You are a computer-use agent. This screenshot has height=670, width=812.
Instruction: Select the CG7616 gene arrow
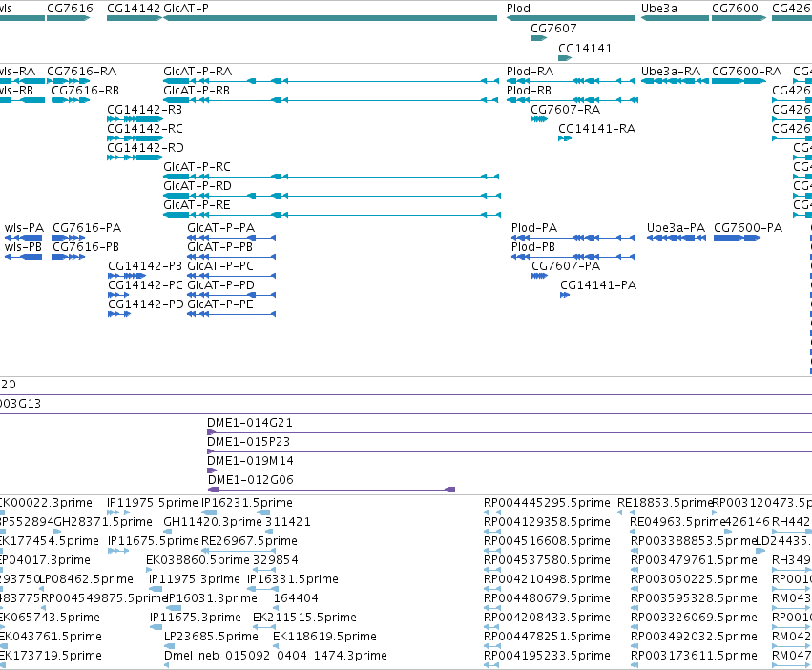pyautogui.click(x=69, y=18)
